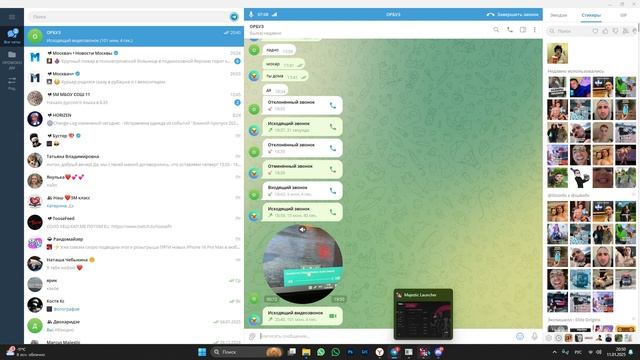
Task: Click the attach file paperclip icon
Action: point(252,336)
